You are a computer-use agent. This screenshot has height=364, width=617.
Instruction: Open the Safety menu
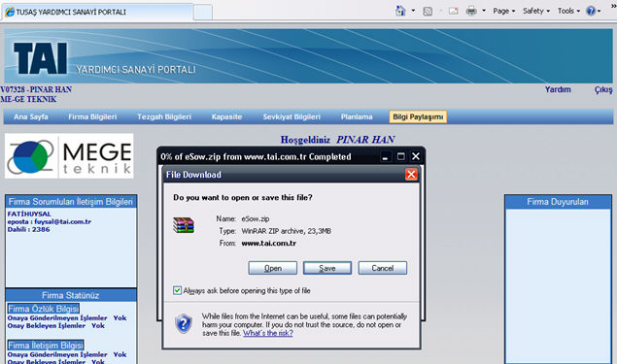[536, 11]
